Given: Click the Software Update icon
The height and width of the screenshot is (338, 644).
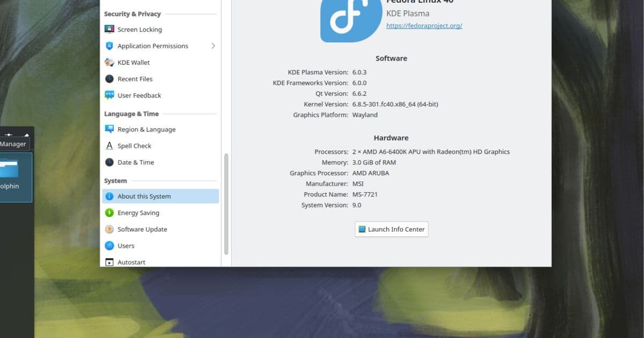Looking at the screenshot, I should [109, 229].
